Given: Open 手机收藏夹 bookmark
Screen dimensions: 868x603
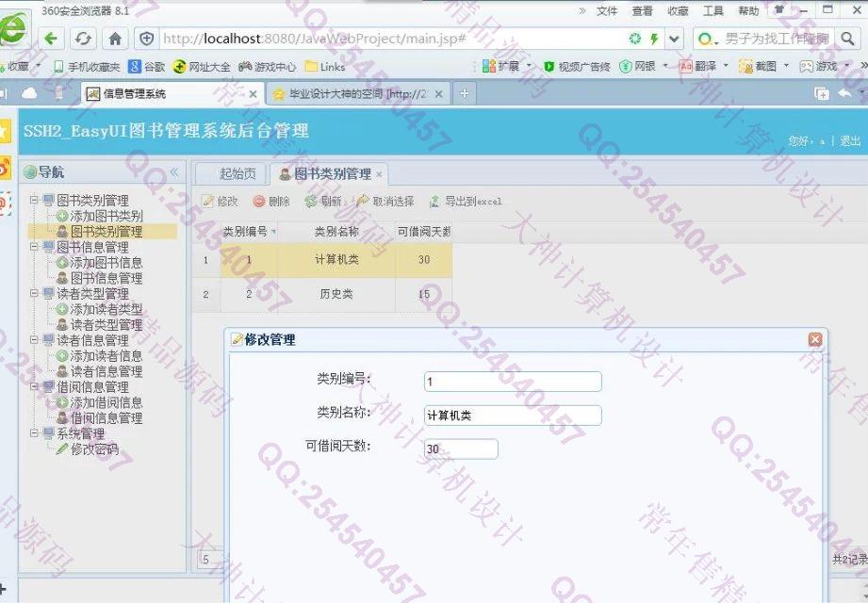Looking at the screenshot, I should (x=87, y=67).
